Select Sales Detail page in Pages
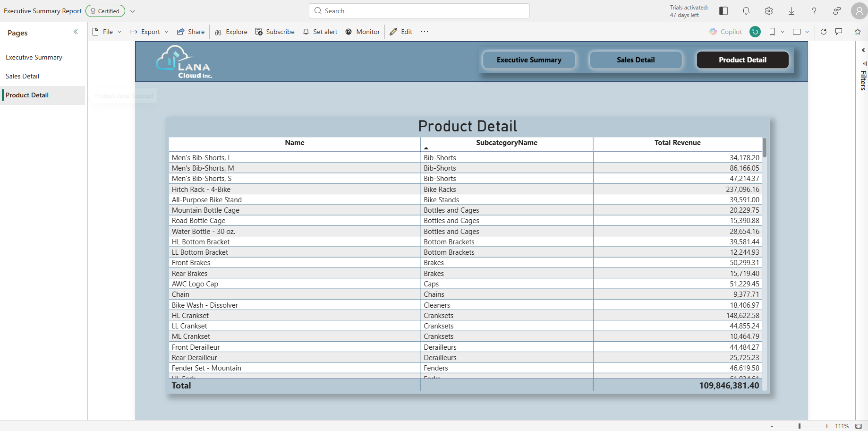The image size is (868, 431). pos(43,76)
